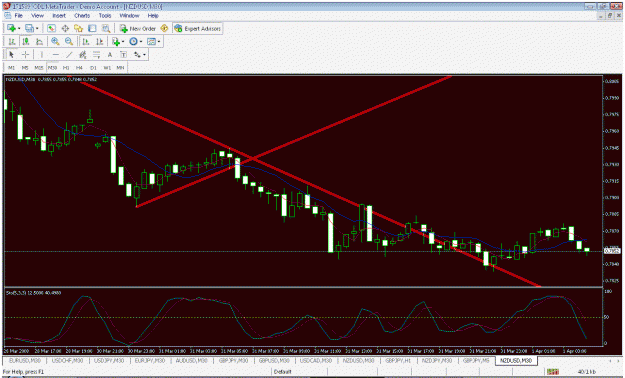Screen dimensions: 625x378
Task: Toggle Chart Shift from right border
Action: (99, 41)
